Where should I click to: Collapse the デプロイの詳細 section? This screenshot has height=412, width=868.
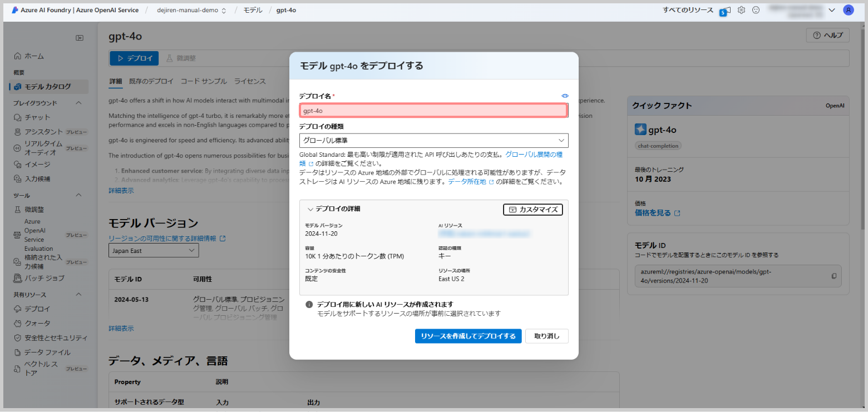(310, 209)
